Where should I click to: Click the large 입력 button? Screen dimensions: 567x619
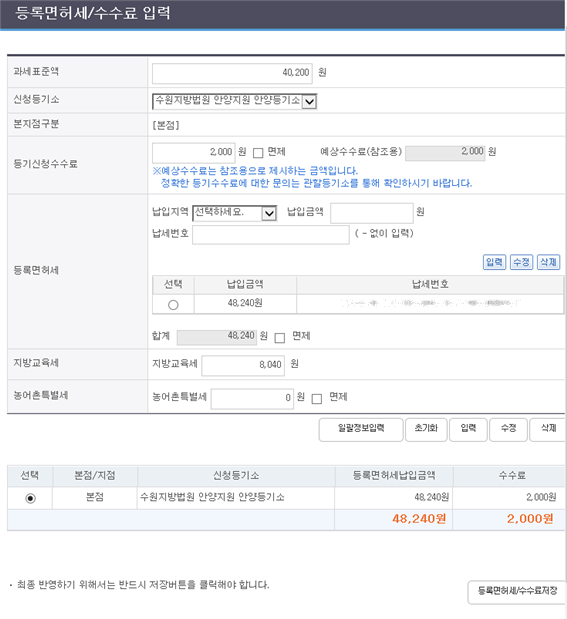coord(468,430)
